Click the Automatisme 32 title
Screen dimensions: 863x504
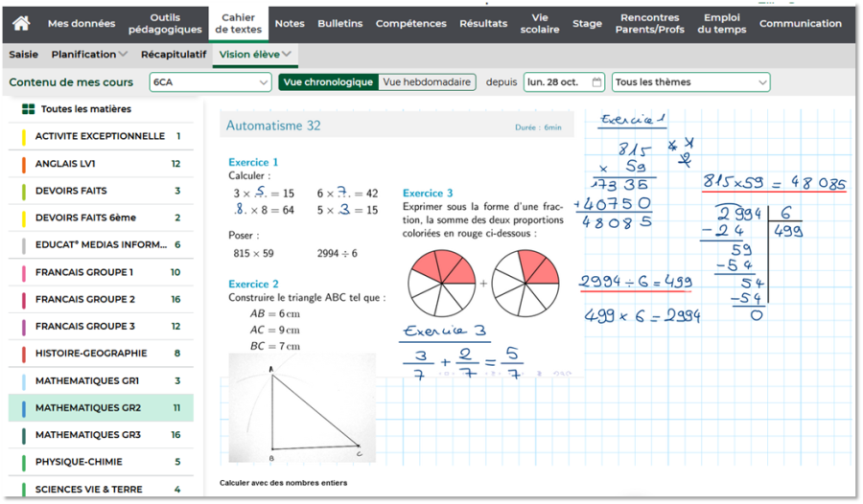coord(273,126)
